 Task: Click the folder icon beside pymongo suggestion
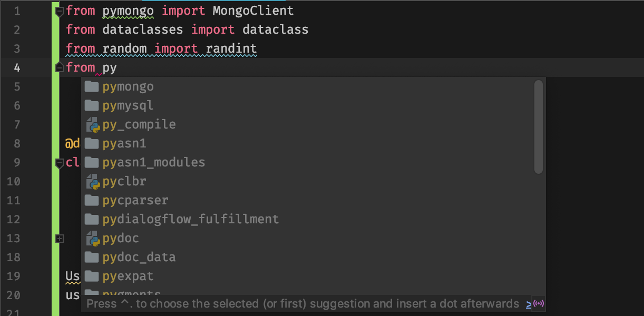[x=92, y=86]
